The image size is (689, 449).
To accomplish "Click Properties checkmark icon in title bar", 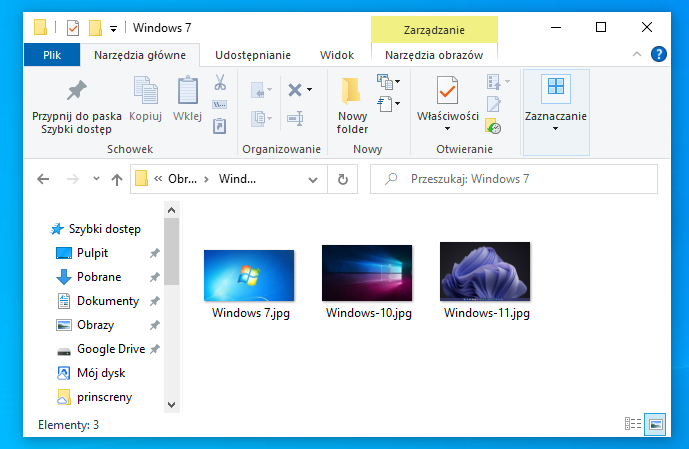I will tap(73, 28).
